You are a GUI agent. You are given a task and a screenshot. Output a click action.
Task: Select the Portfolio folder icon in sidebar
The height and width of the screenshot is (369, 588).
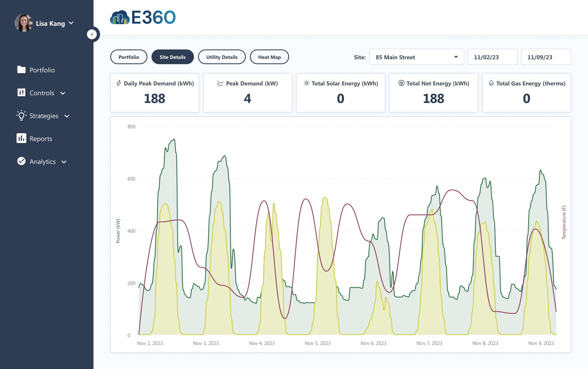tap(21, 70)
